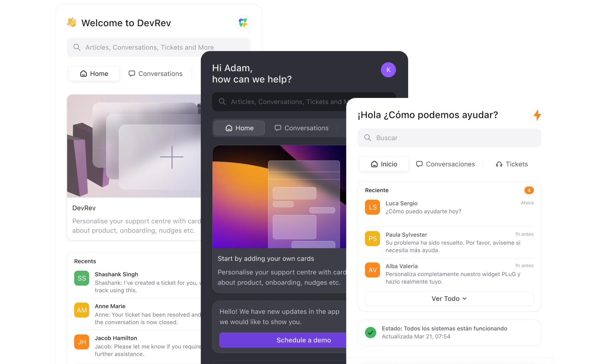This screenshot has width=608, height=364.
Task: Click Schedule a demo button
Action: 304,340
